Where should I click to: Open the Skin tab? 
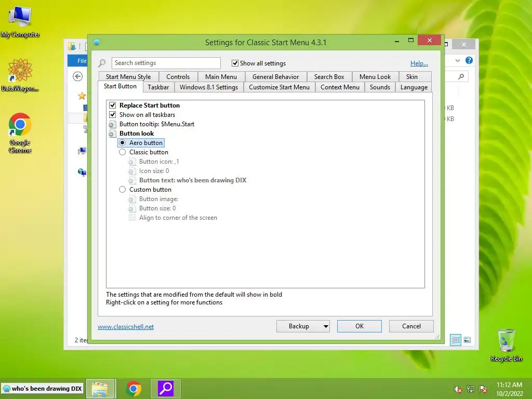(x=412, y=77)
